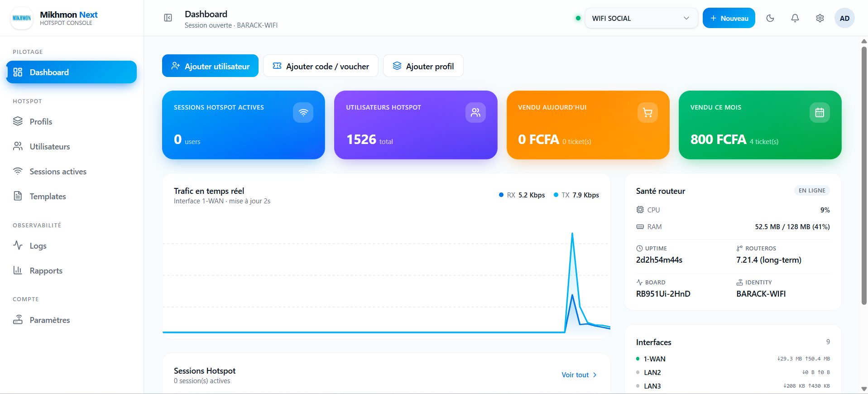Click the users icon on Utilisateurs Hotspot card
The image size is (868, 394).
[x=475, y=112]
